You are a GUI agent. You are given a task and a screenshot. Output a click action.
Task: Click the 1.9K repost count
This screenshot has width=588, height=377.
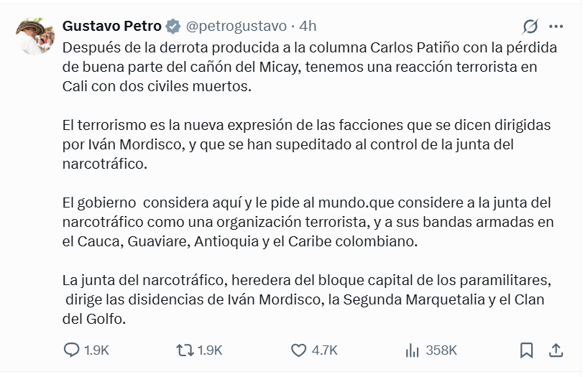coord(210,350)
